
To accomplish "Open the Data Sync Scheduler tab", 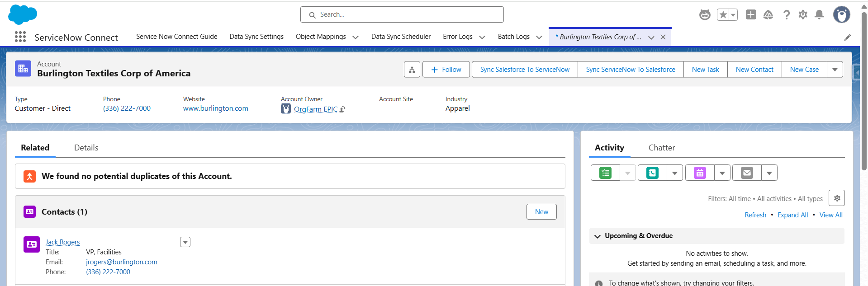I will point(401,37).
